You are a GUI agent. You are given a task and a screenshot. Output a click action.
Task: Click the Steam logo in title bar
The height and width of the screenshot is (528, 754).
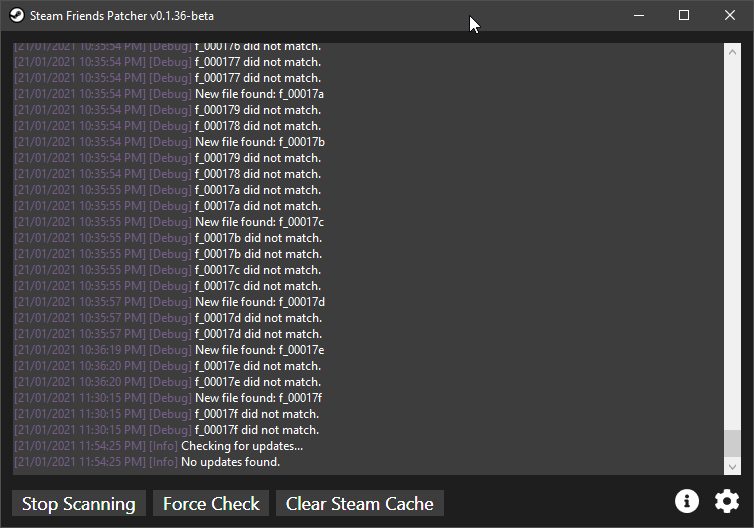tap(17, 15)
